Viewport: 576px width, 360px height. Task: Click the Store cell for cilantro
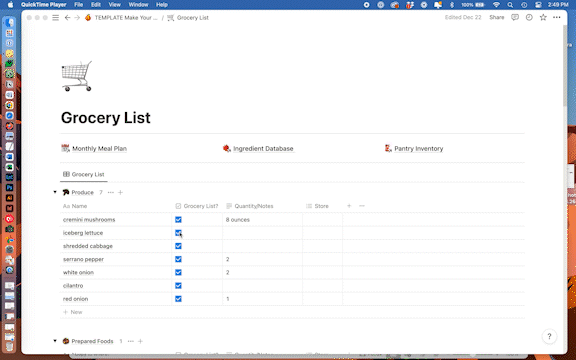coord(323,286)
